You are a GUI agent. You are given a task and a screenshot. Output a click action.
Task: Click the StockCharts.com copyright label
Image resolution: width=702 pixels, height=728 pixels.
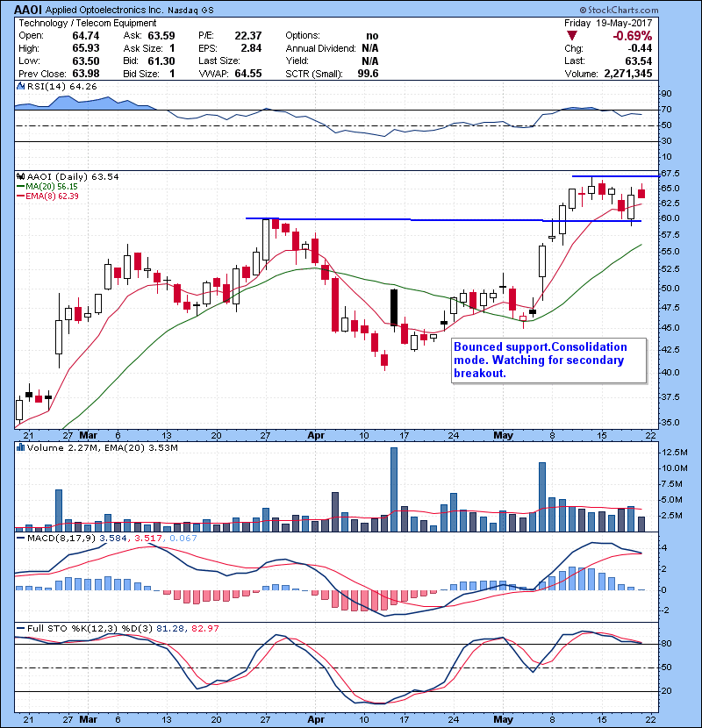click(x=619, y=10)
